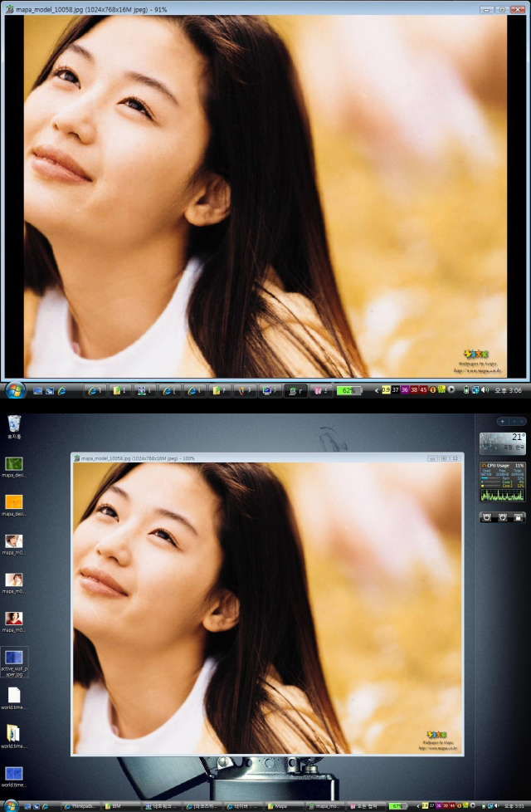Select the blue world.time desktop icon
Viewport: 531px width, 812px height.
(14, 776)
